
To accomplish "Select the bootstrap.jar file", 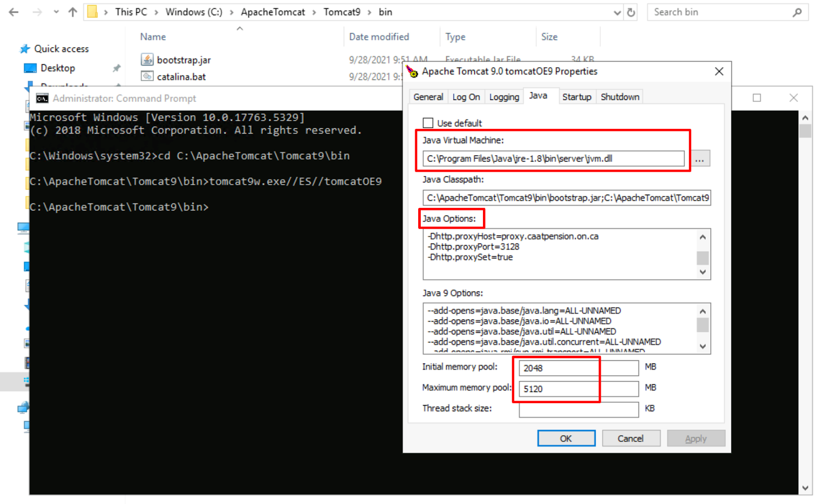I will (184, 60).
